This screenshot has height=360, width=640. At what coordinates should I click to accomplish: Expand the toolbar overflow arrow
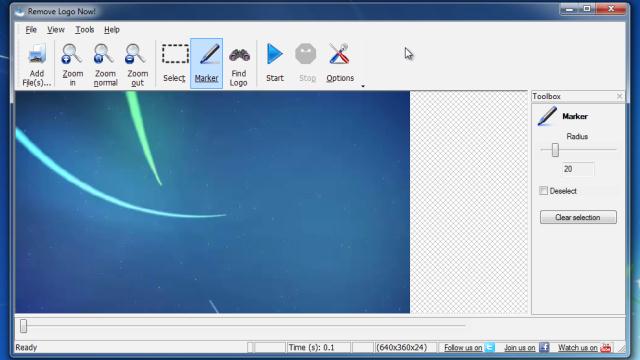tap(363, 86)
